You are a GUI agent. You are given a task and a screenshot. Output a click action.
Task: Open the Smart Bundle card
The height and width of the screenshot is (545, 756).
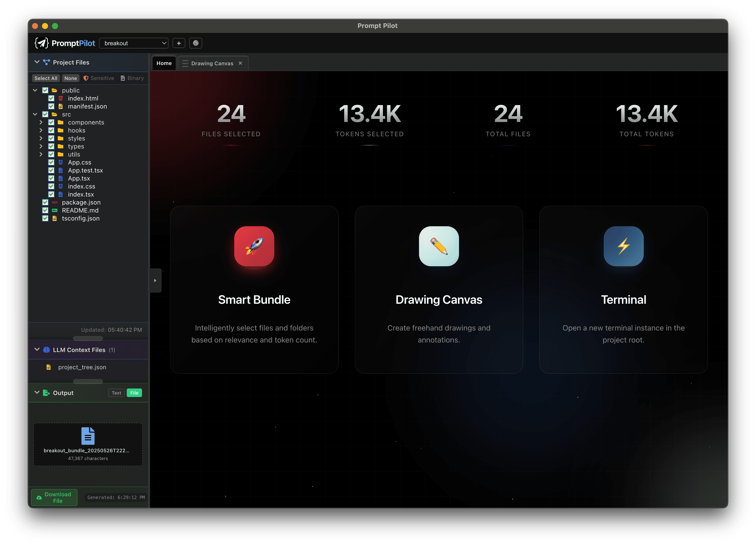click(x=254, y=290)
